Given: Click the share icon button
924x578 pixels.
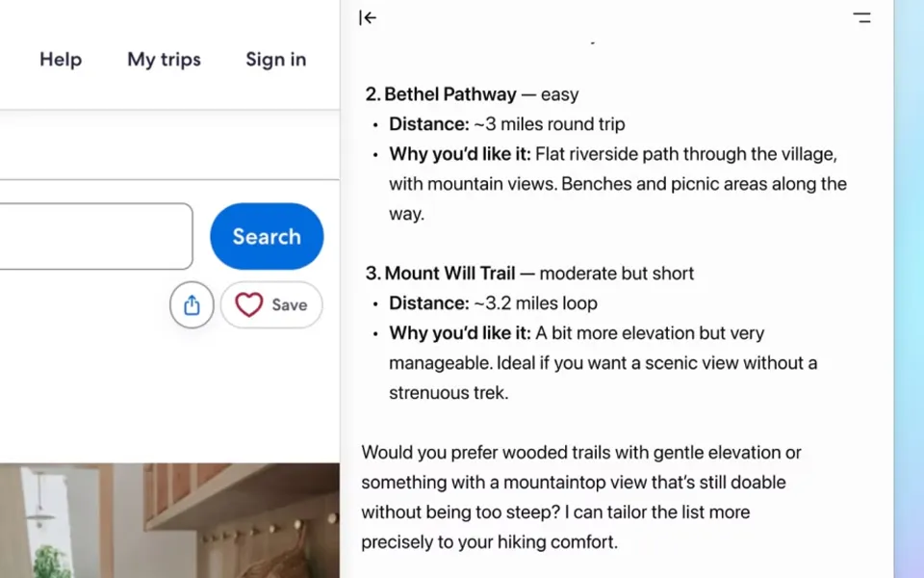Looking at the screenshot, I should (x=192, y=305).
